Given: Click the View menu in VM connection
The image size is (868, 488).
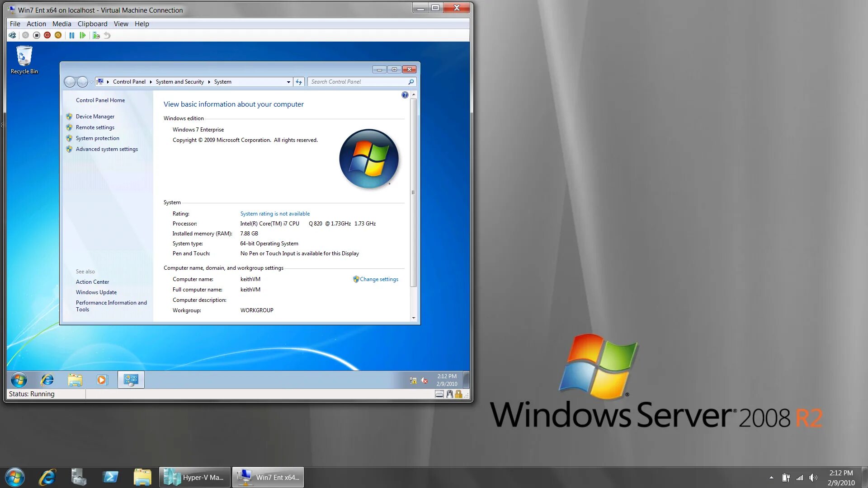Looking at the screenshot, I should tap(120, 24).
